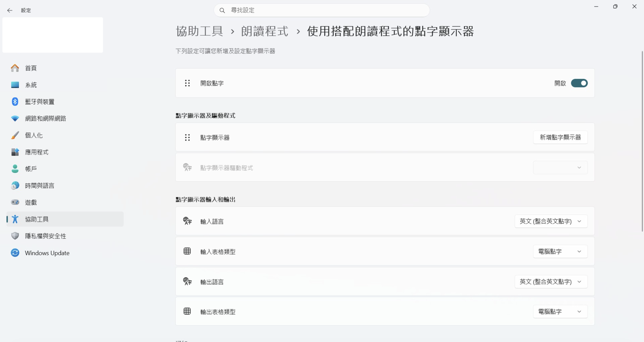
Task: Open 網路和網際網路 settings
Action: pyautogui.click(x=65, y=119)
